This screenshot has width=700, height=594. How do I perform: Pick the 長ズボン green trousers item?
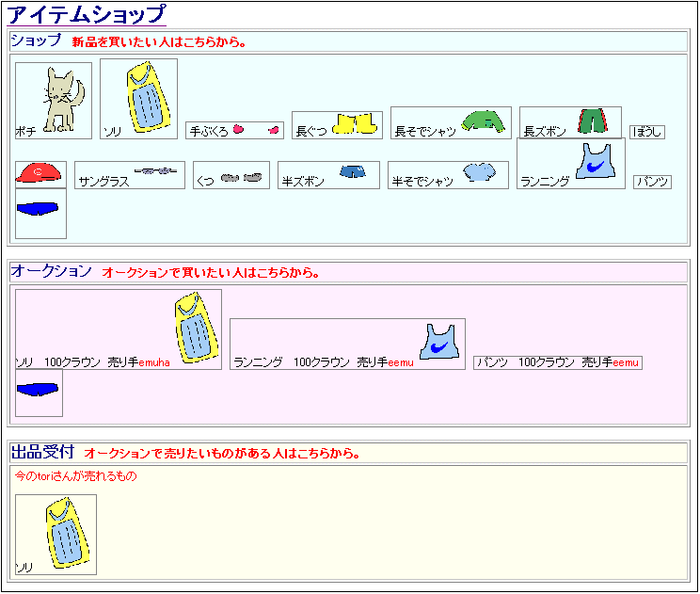point(570,122)
